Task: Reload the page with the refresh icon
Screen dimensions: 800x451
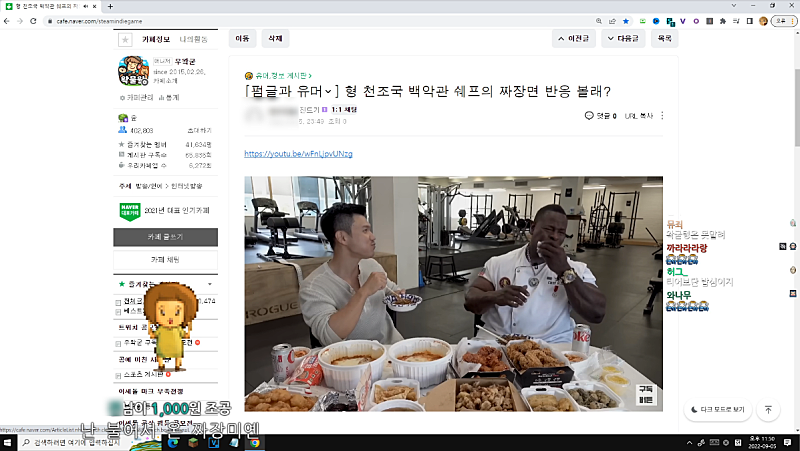Action: [x=33, y=21]
